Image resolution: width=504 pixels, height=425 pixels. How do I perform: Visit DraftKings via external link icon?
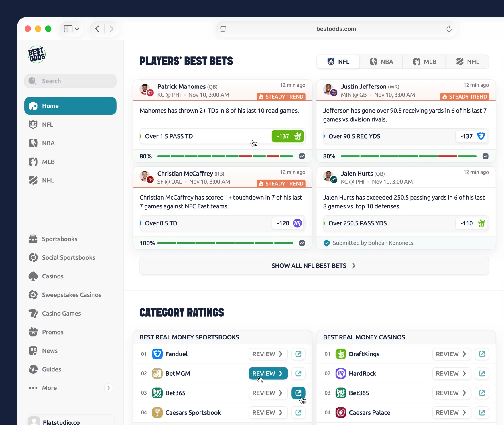tap(482, 354)
